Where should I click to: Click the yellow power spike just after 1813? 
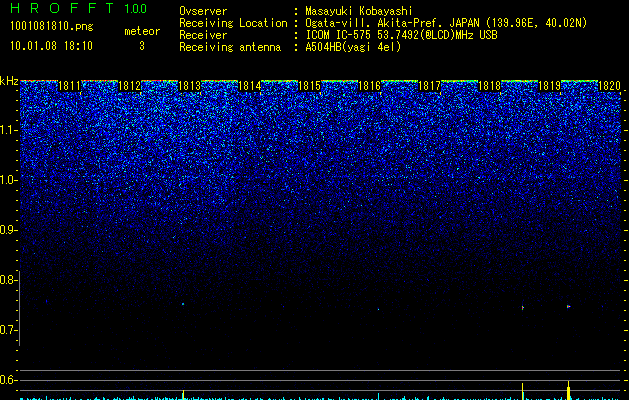pos(183,395)
